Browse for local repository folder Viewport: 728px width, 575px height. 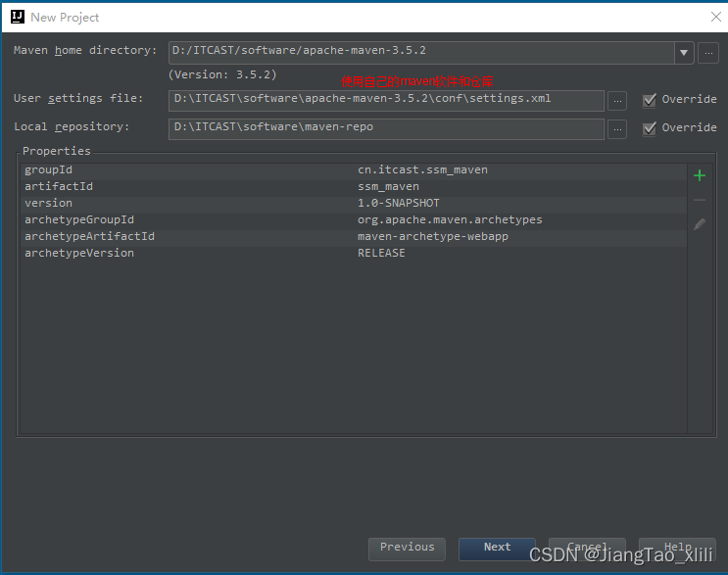(x=617, y=129)
